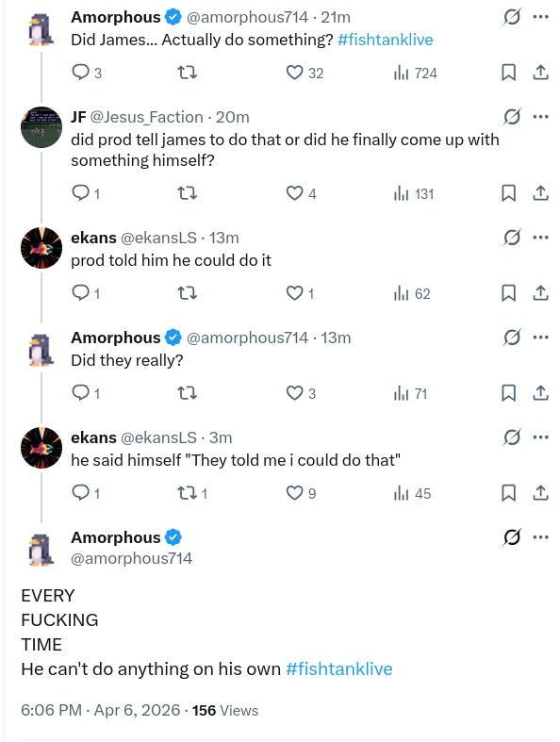
Task: Open @Jesus_Faction profile handle
Action: click(x=146, y=117)
